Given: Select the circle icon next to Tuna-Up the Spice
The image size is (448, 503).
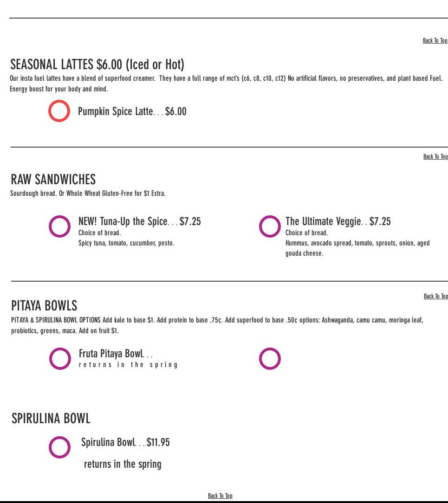Looking at the screenshot, I should click(60, 226).
